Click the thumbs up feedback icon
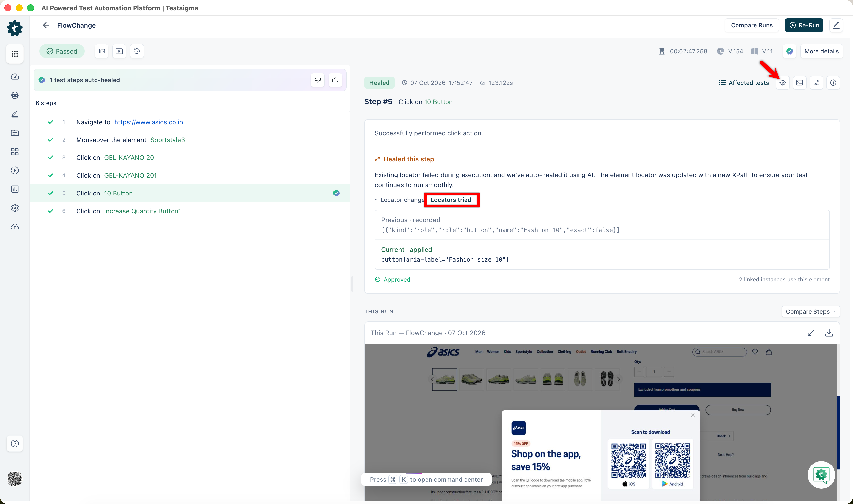Viewport: 853px width, 504px height. (335, 80)
